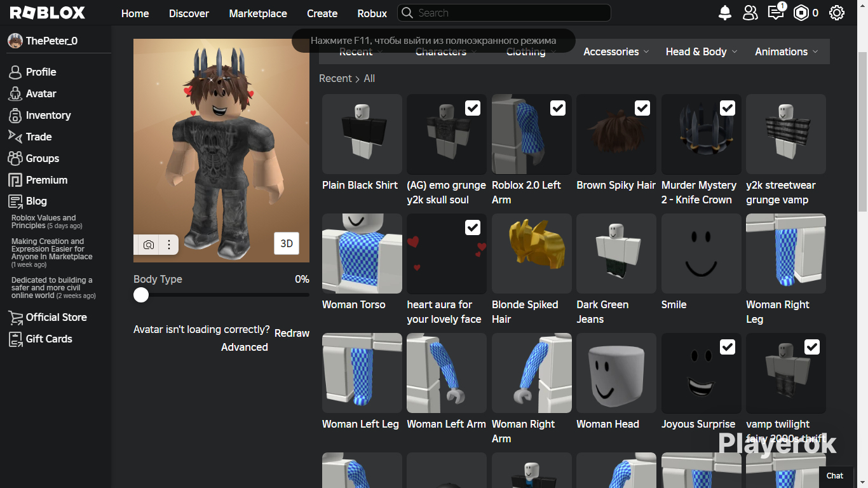Open Blog in the sidebar
The image size is (868, 488).
click(x=36, y=201)
